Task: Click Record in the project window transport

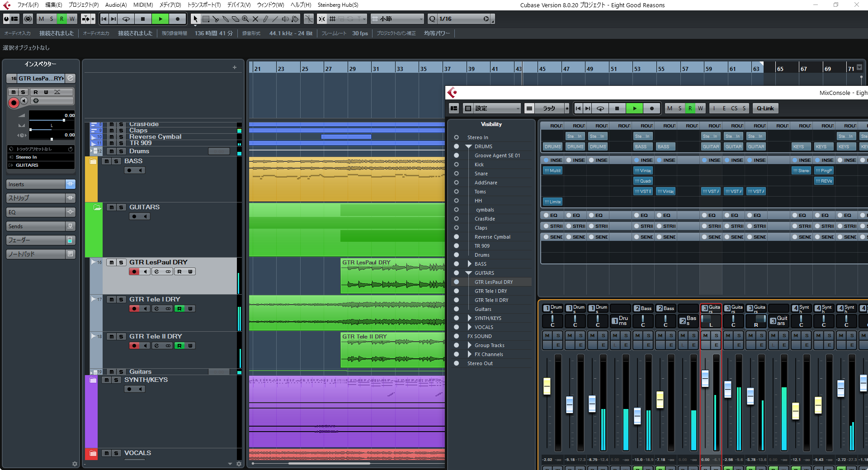Action: click(x=177, y=19)
